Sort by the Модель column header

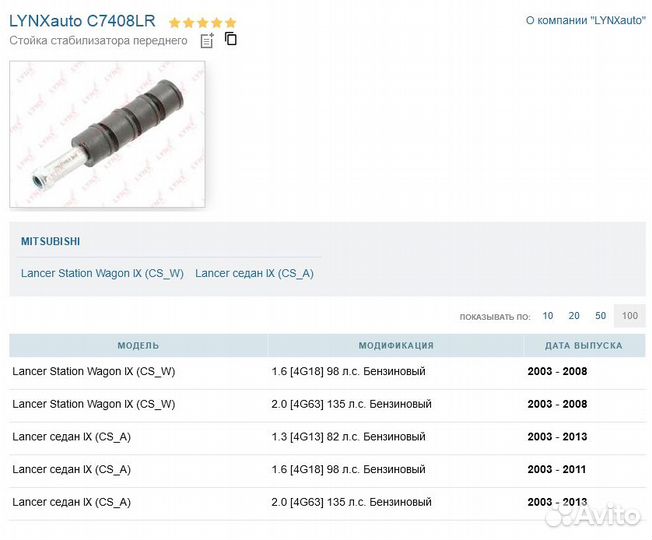(138, 346)
